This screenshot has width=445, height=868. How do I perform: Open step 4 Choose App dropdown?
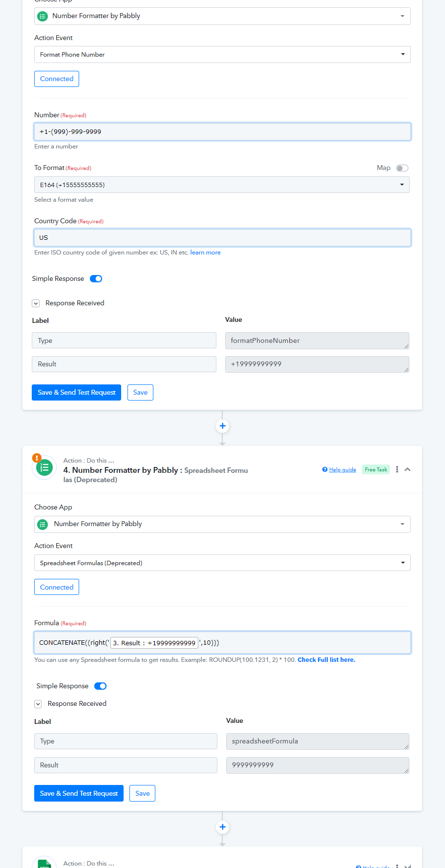pyautogui.click(x=222, y=524)
